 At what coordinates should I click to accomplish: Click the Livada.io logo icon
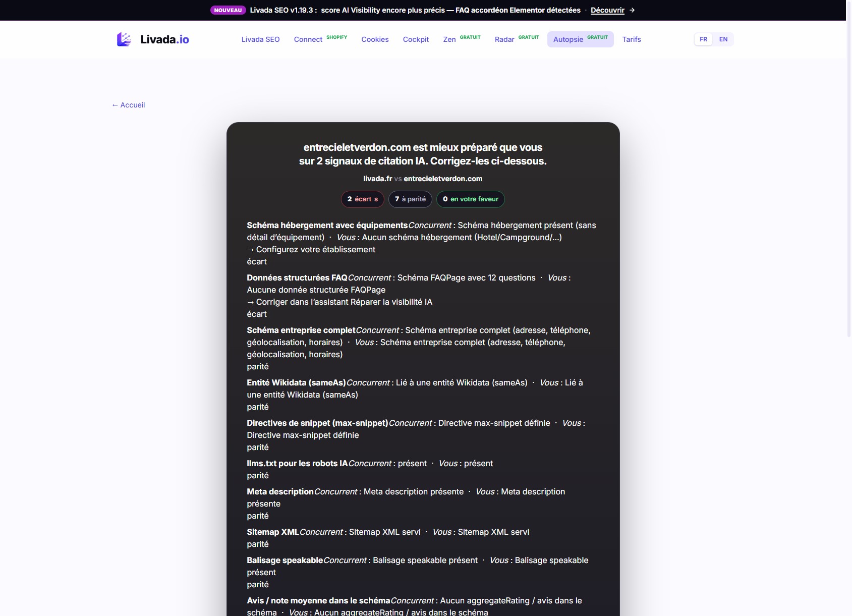pyautogui.click(x=124, y=39)
